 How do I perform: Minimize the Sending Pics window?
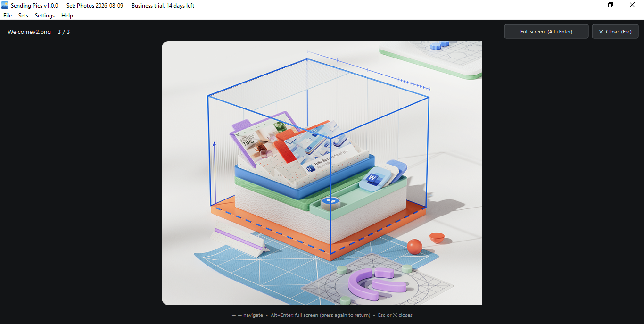(x=589, y=5)
